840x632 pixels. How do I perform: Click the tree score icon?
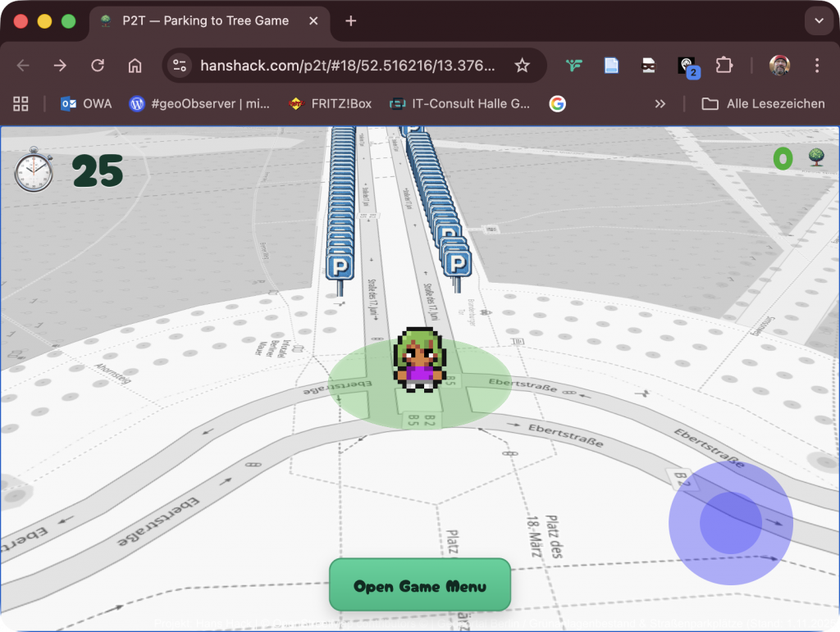tap(816, 158)
